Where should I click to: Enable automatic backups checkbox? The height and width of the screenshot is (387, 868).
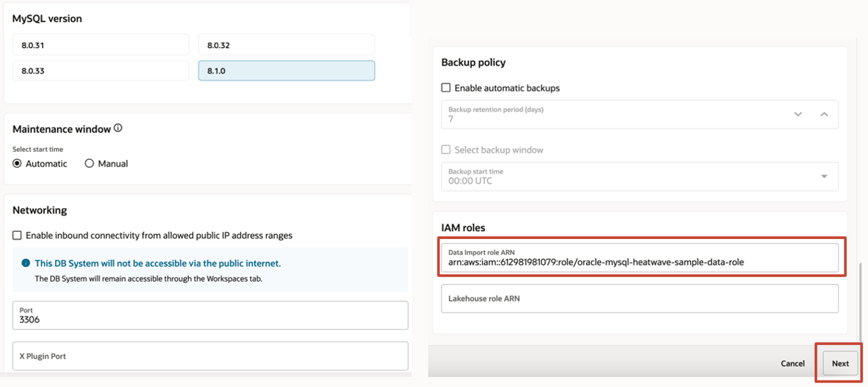[x=446, y=88]
